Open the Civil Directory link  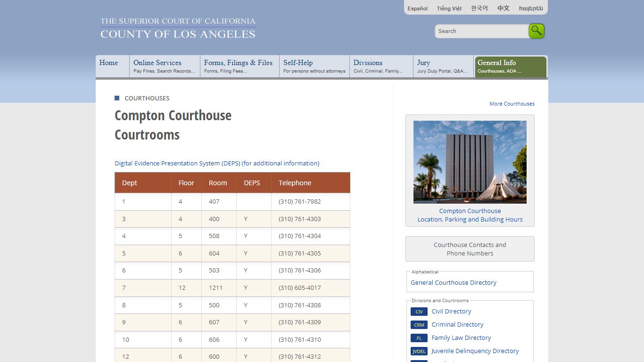[451, 312]
